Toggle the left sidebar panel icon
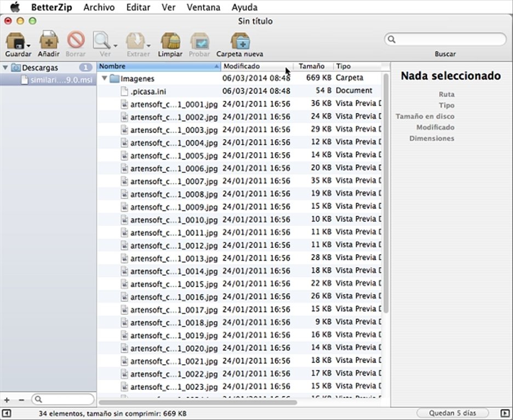The image size is (513, 420). click(x=6, y=413)
